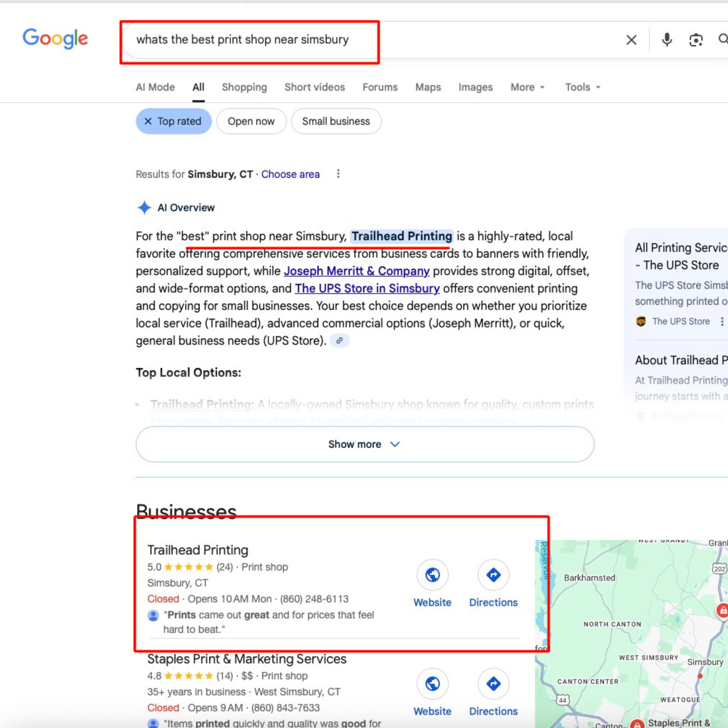Viewport: 728px width, 728px height.
Task: Switch to the Images tab
Action: pos(475,87)
